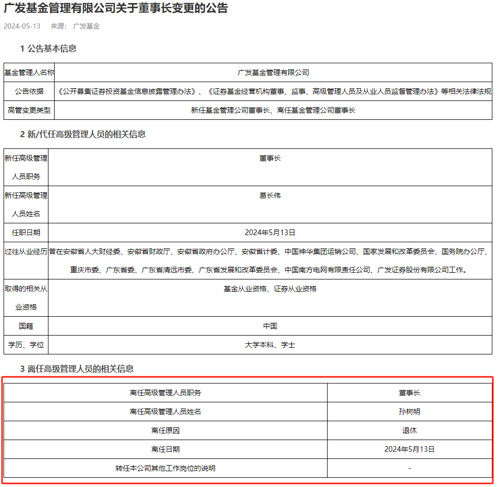Click the new executive position value 董事长
500x487 pixels.
[270, 158]
